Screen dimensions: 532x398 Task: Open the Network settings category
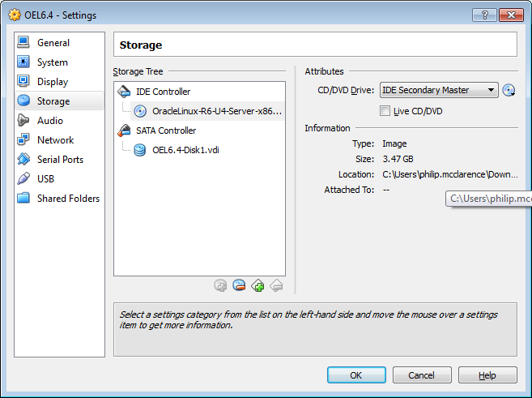[x=55, y=140]
